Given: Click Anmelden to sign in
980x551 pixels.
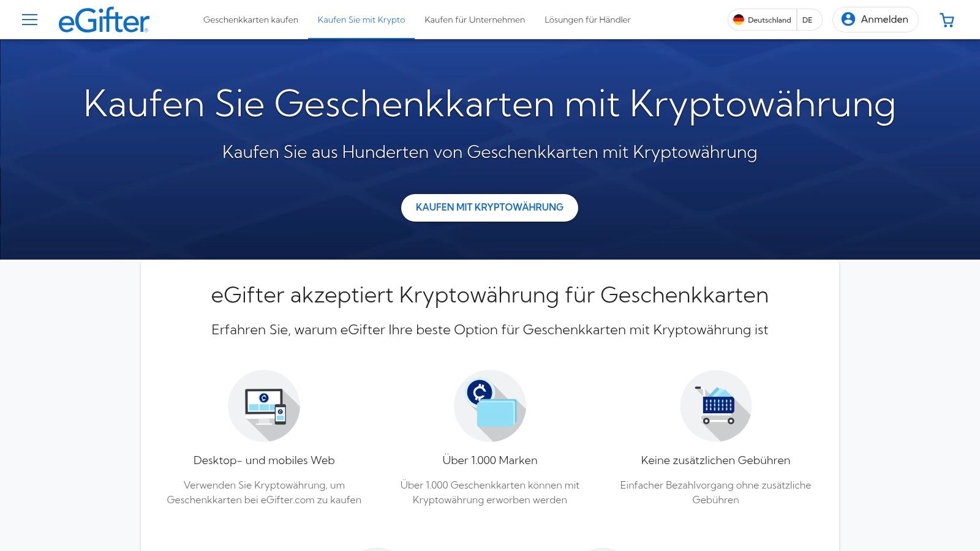Looking at the screenshot, I should [x=875, y=20].
